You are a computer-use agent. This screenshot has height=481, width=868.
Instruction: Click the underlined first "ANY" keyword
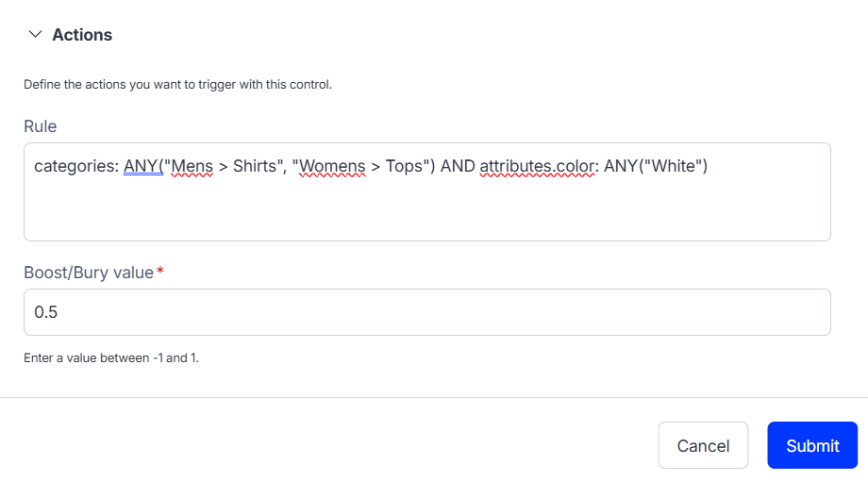pyautogui.click(x=142, y=167)
